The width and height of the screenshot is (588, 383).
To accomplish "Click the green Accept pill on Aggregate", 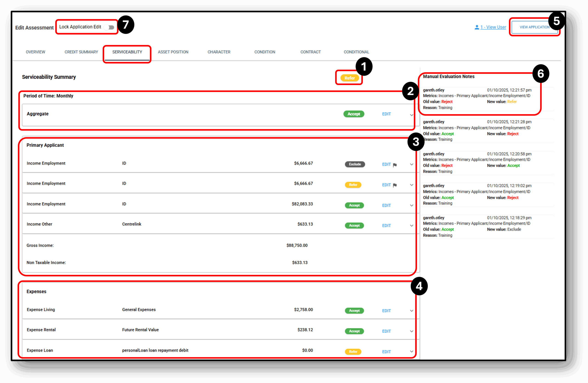I will click(x=354, y=114).
